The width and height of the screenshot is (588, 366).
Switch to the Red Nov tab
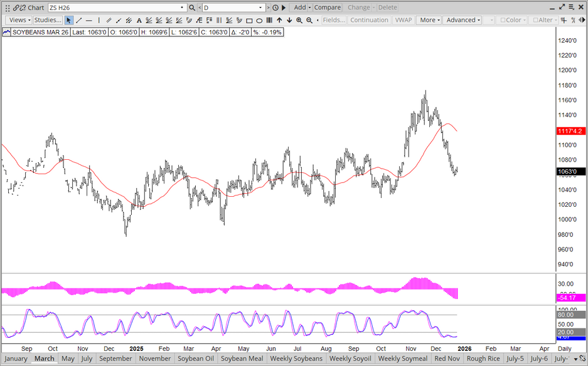click(x=447, y=358)
